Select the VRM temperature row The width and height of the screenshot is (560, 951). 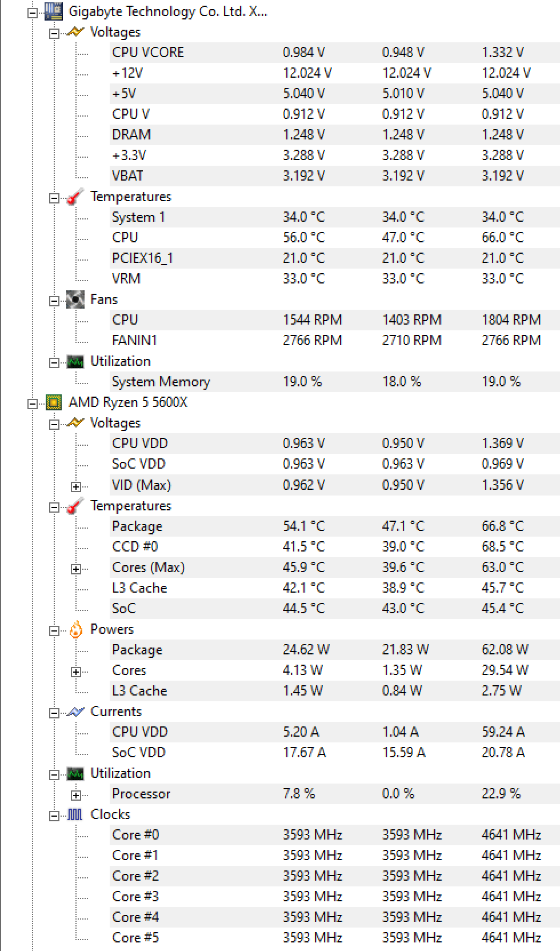point(335,279)
